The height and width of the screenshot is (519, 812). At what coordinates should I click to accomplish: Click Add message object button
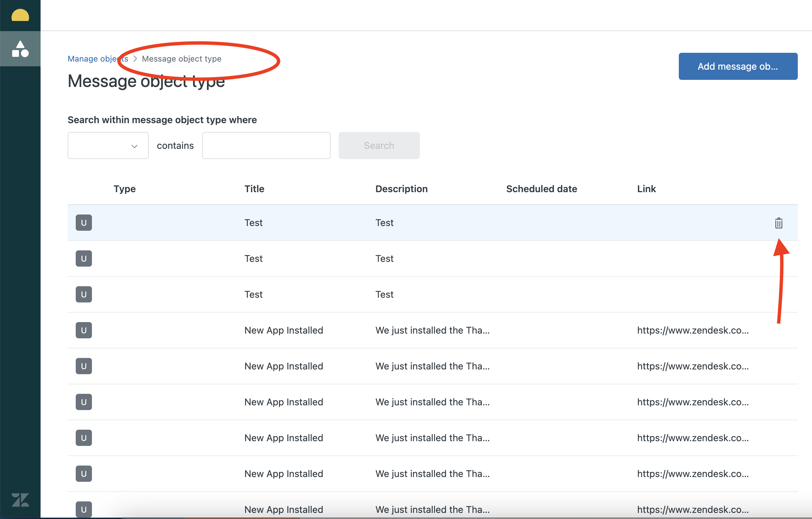[738, 66]
